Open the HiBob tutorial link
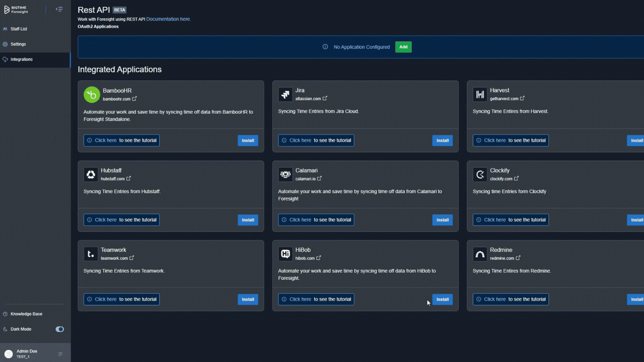This screenshot has width=644, height=362. tap(316, 299)
